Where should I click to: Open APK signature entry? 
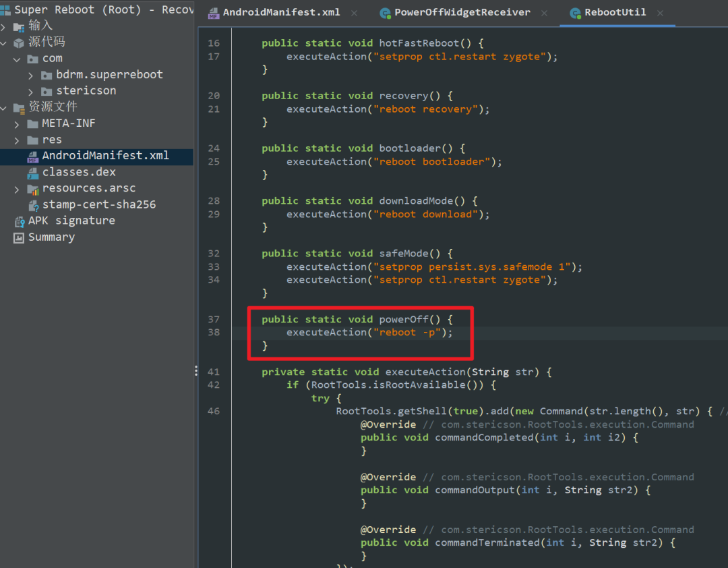71,221
